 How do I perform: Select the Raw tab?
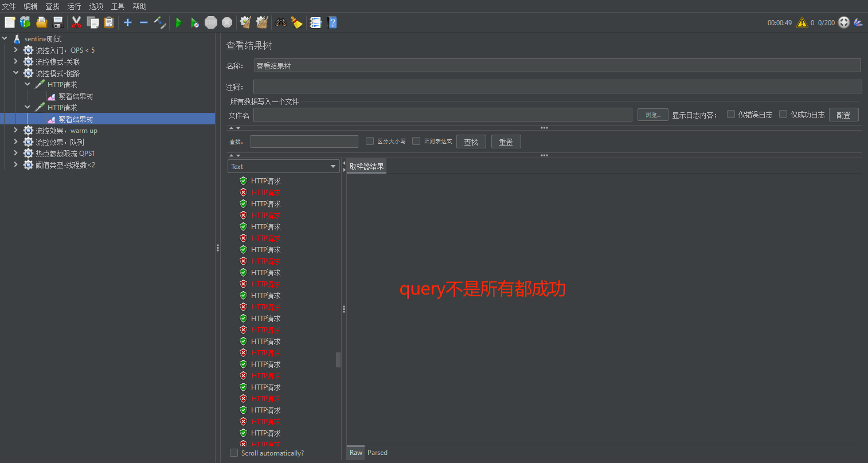pos(356,453)
